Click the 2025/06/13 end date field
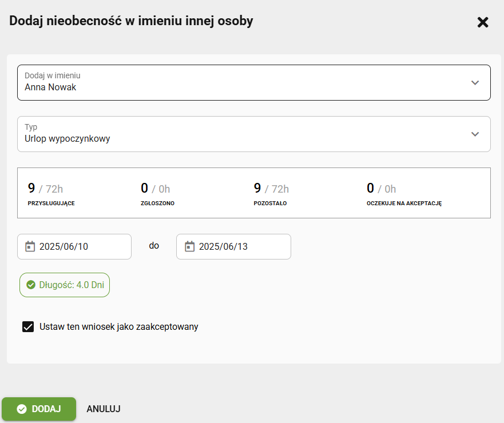Screen dimensions: 504x423 point(233,246)
